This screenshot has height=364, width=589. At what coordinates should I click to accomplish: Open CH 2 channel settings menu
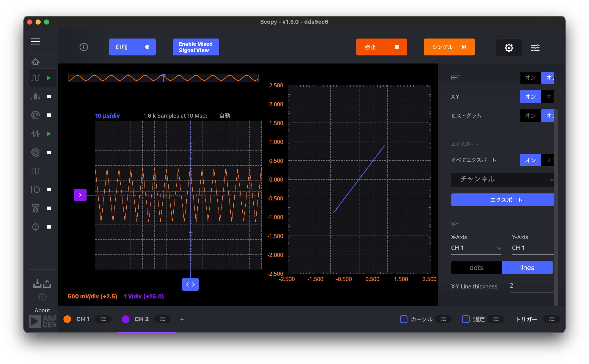tap(162, 319)
